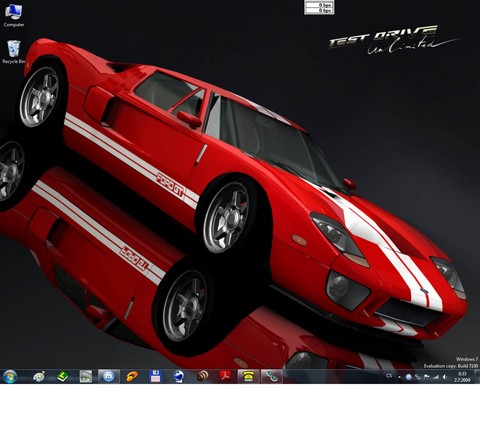The height and width of the screenshot is (432, 480).
Task: Click the Show desktop strip
Action: point(477,377)
